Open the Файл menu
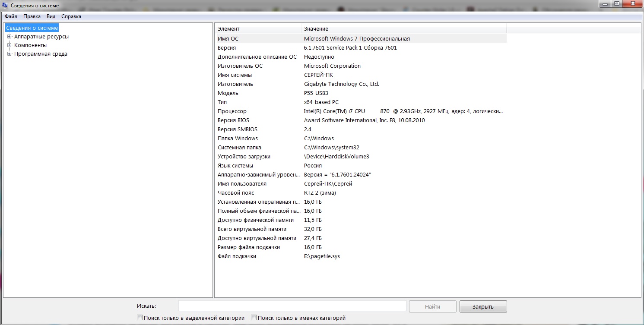 [x=11, y=16]
